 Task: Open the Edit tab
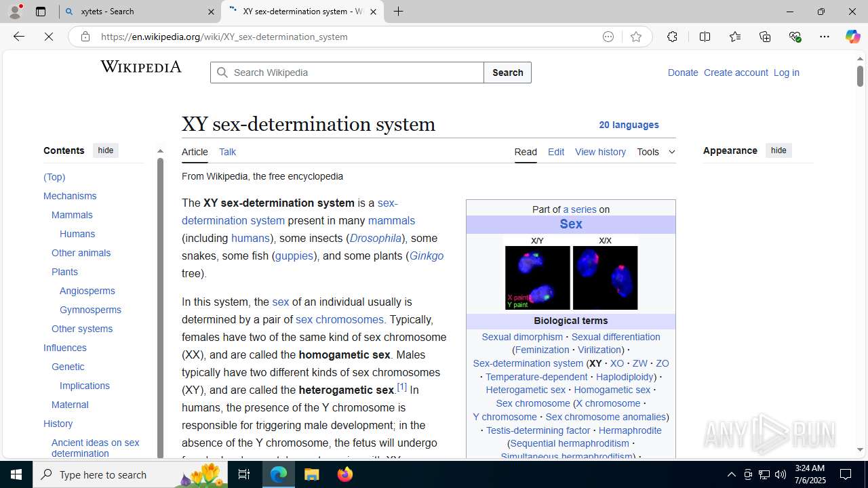point(556,152)
